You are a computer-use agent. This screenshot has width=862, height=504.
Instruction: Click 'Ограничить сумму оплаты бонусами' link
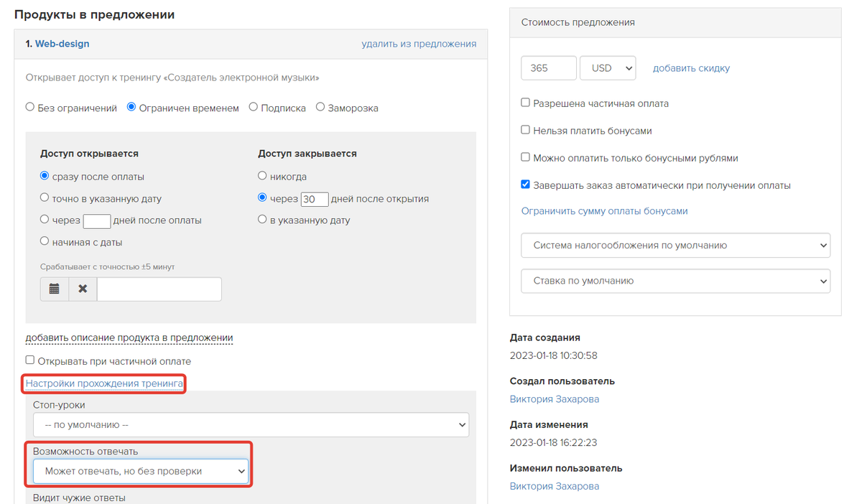[x=604, y=211]
